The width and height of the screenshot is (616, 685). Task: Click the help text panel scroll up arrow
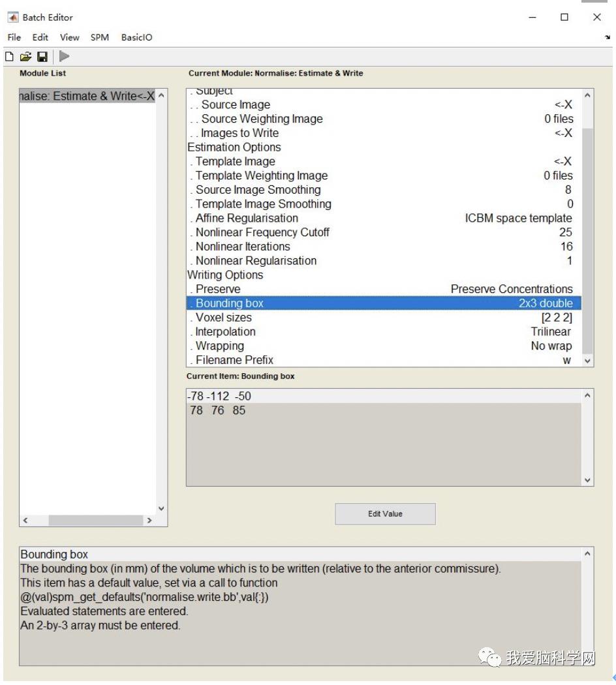[587, 553]
